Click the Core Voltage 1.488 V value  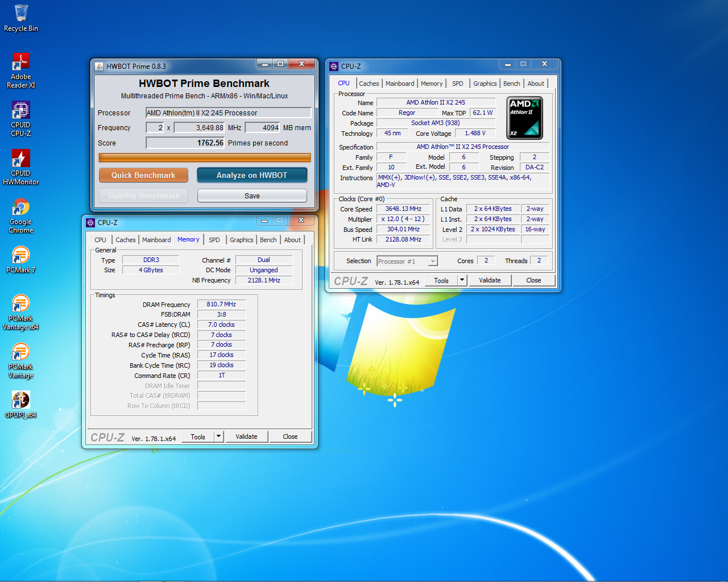pos(475,133)
